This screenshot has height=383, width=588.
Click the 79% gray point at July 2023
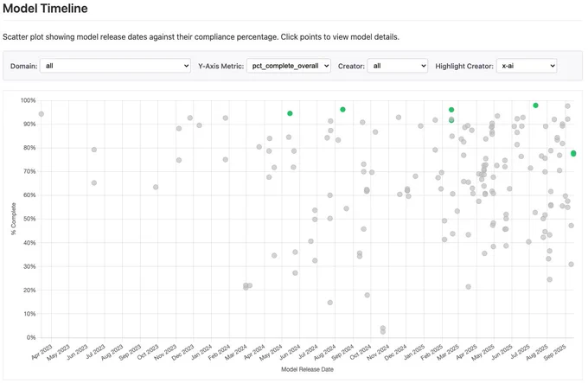(94, 150)
